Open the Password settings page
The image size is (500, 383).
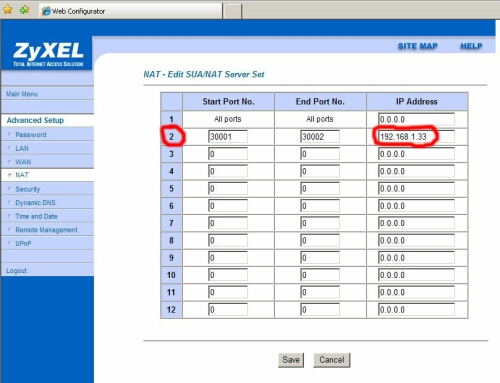pyautogui.click(x=31, y=135)
